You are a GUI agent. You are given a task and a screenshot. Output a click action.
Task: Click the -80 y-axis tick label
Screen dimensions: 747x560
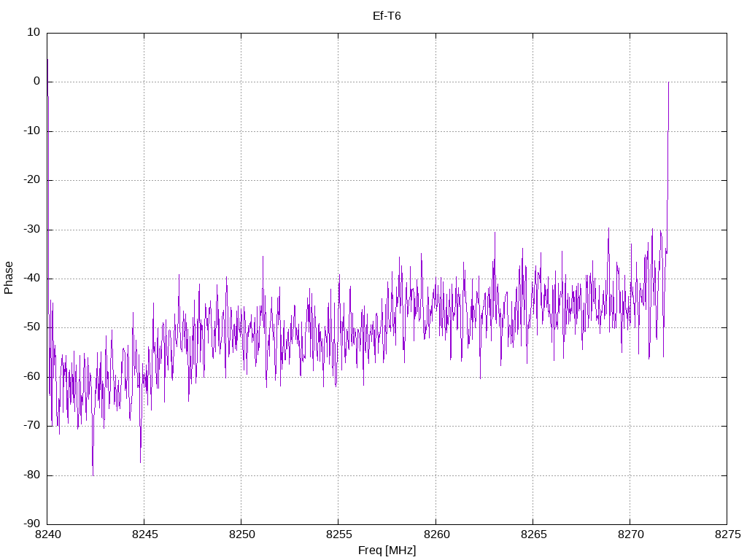(x=31, y=475)
